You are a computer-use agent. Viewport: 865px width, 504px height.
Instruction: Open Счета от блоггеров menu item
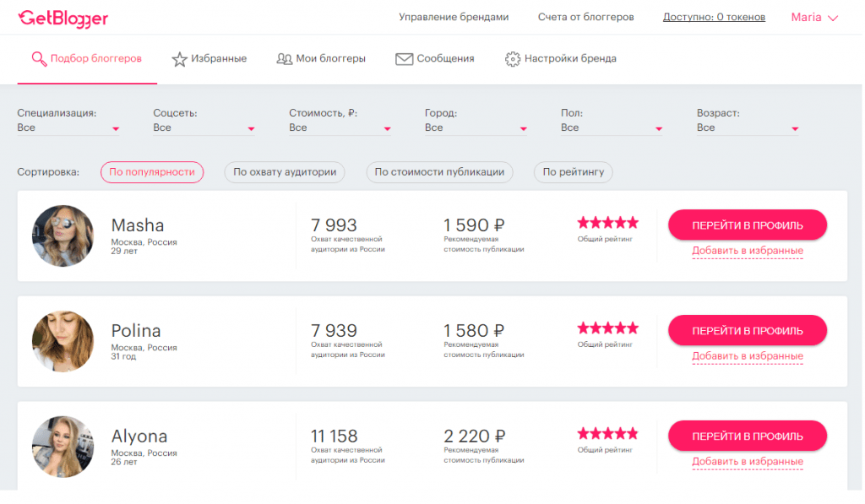585,18
